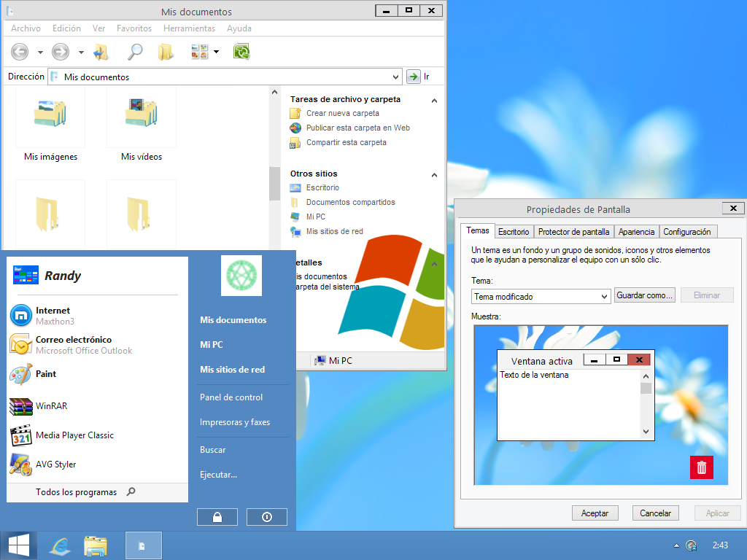The height and width of the screenshot is (560, 747).
Task: Open the Edición menu
Action: pos(66,28)
